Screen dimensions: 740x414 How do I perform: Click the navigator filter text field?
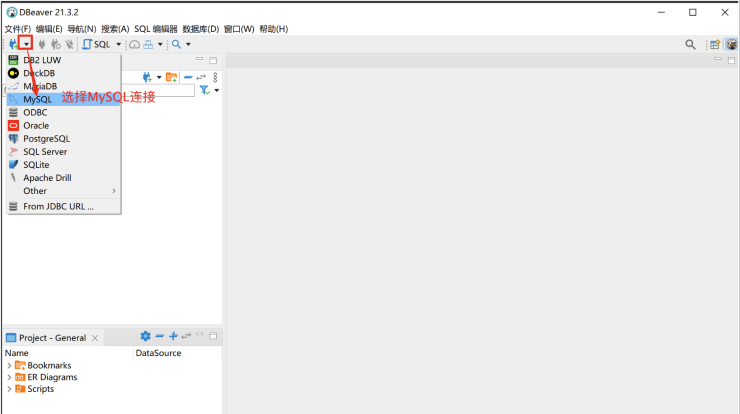click(x=158, y=90)
